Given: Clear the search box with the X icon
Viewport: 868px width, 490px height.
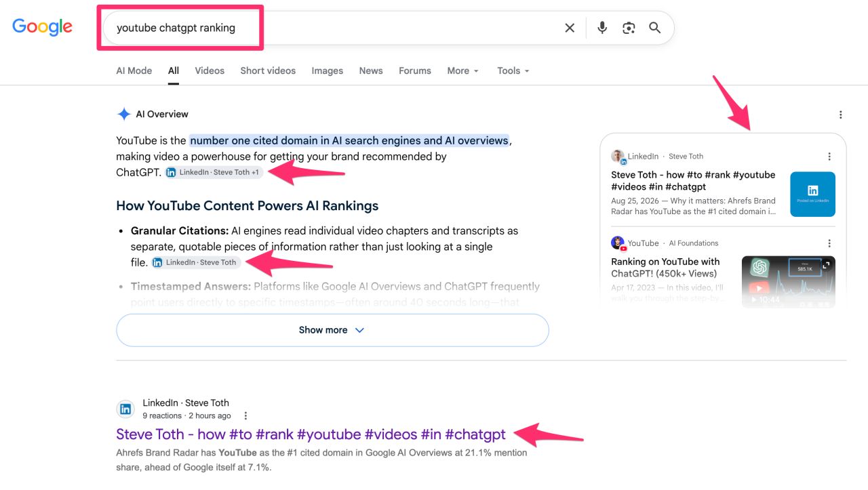Looking at the screenshot, I should (x=570, y=28).
